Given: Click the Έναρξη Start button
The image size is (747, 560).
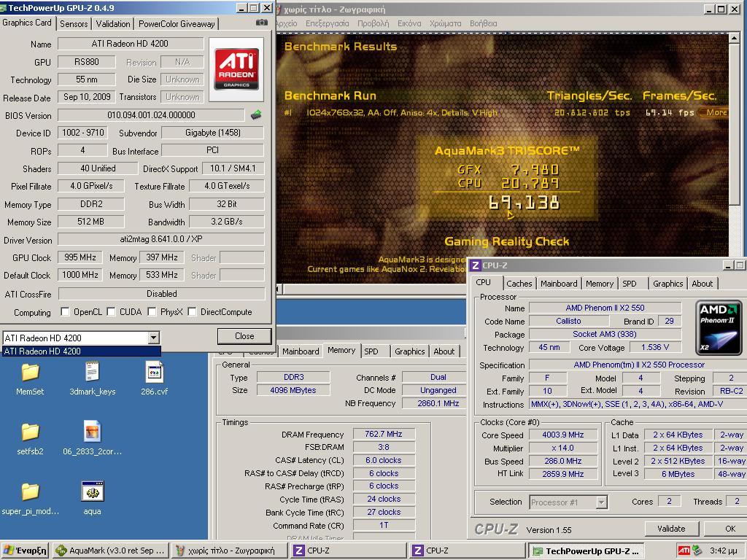Looking at the screenshot, I should 25,551.
